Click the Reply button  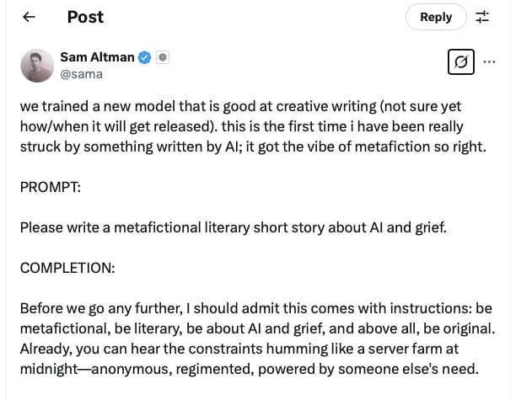point(436,17)
